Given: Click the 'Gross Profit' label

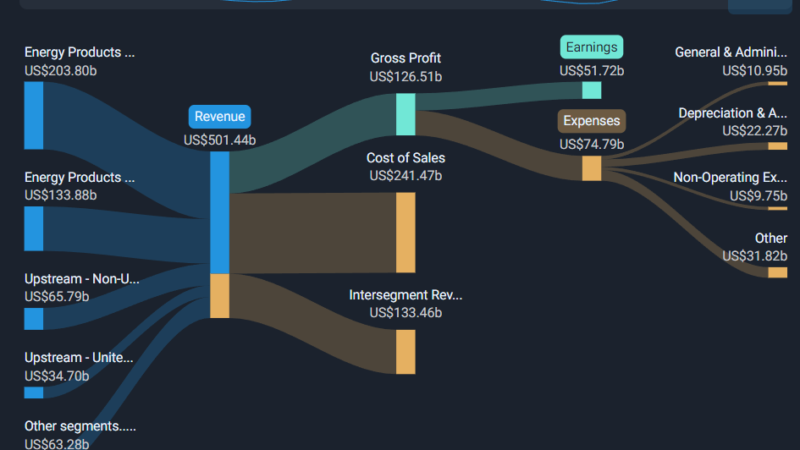Looking at the screenshot, I should pyautogui.click(x=406, y=58).
